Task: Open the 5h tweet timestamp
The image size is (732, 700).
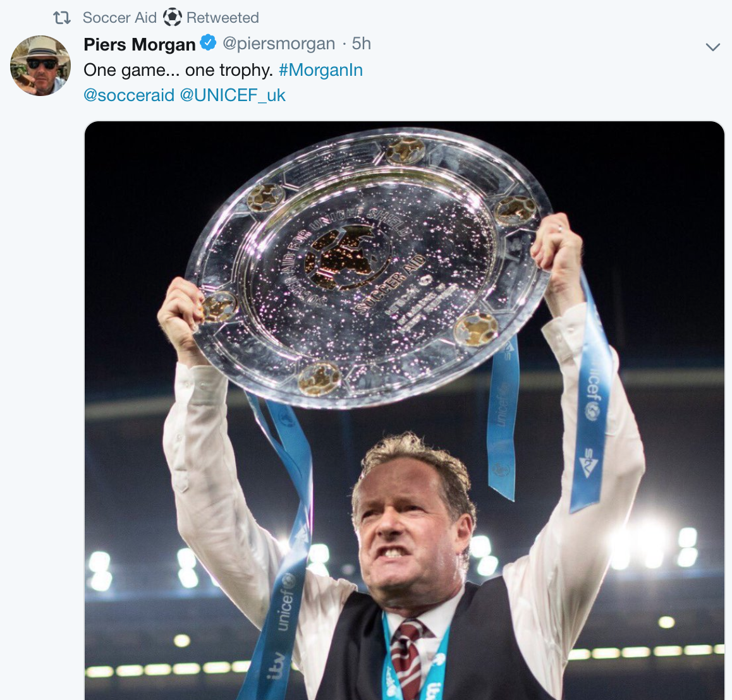Action: 362,44
